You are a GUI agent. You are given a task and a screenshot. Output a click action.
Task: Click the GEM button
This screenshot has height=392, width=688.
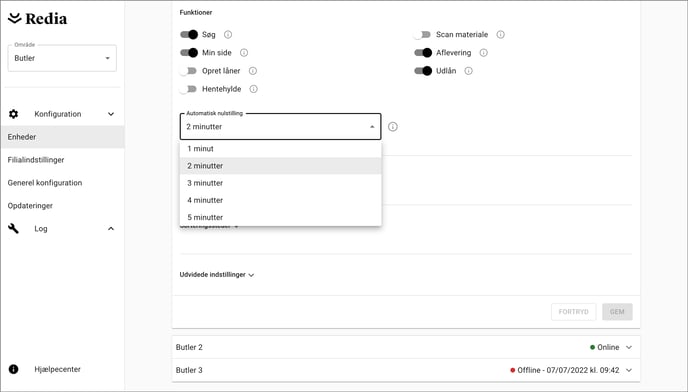click(617, 312)
